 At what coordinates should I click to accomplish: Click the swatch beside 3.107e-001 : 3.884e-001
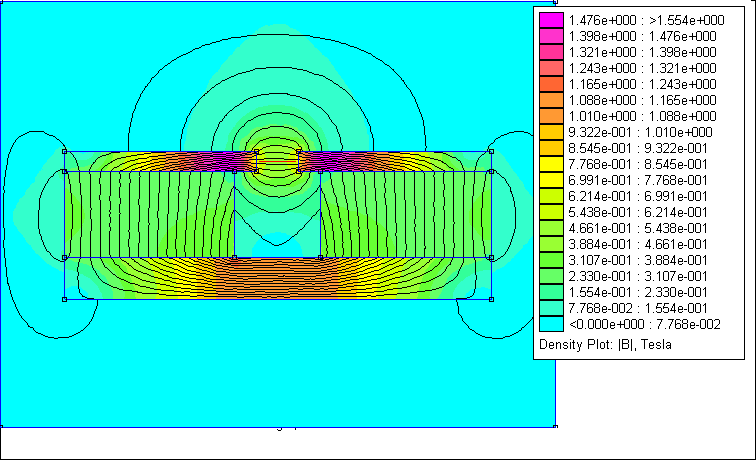click(x=551, y=260)
